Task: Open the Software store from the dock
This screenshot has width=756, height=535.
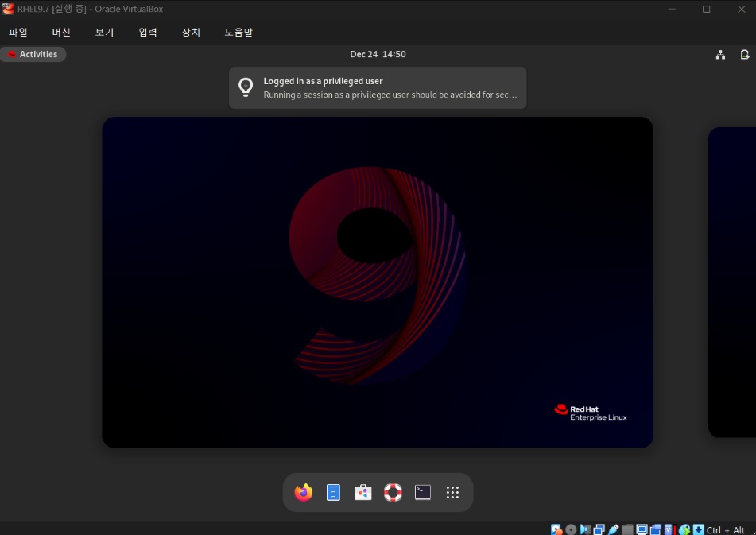Action: (363, 492)
